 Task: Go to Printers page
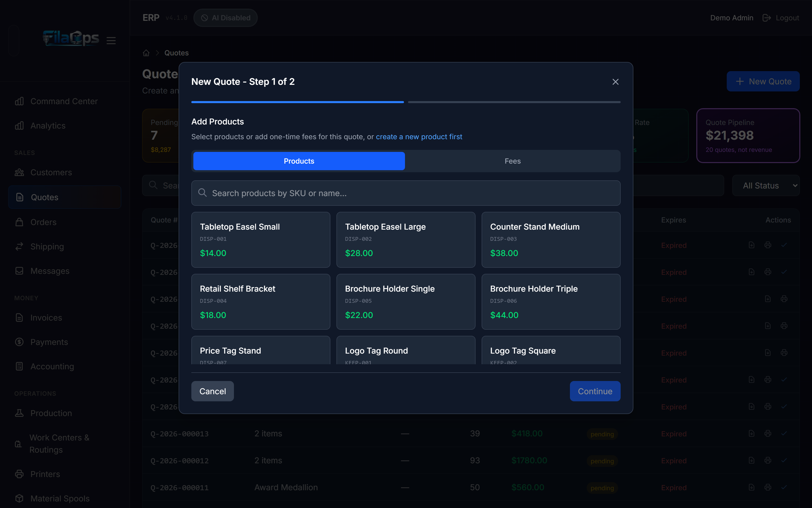pyautogui.click(x=64, y=474)
